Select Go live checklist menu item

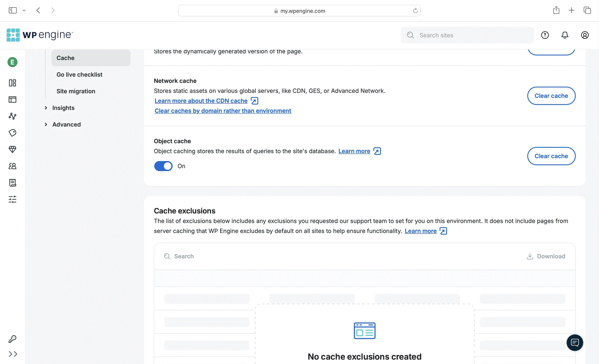(79, 74)
